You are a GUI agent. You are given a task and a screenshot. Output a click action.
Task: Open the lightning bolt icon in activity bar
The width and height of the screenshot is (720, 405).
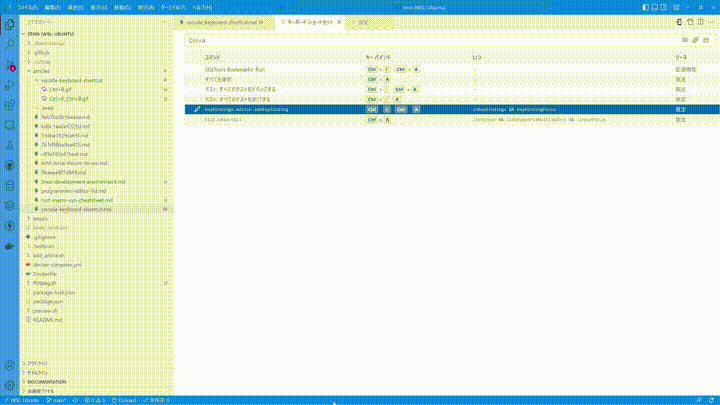(x=10, y=226)
